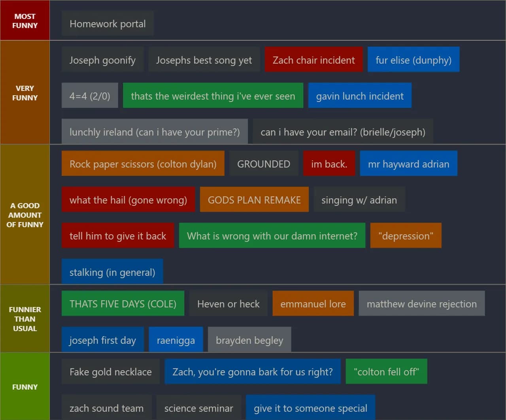This screenshot has height=420, width=506.
Task: Select the "VERY FUNNY" tier label
Action: 25,92
